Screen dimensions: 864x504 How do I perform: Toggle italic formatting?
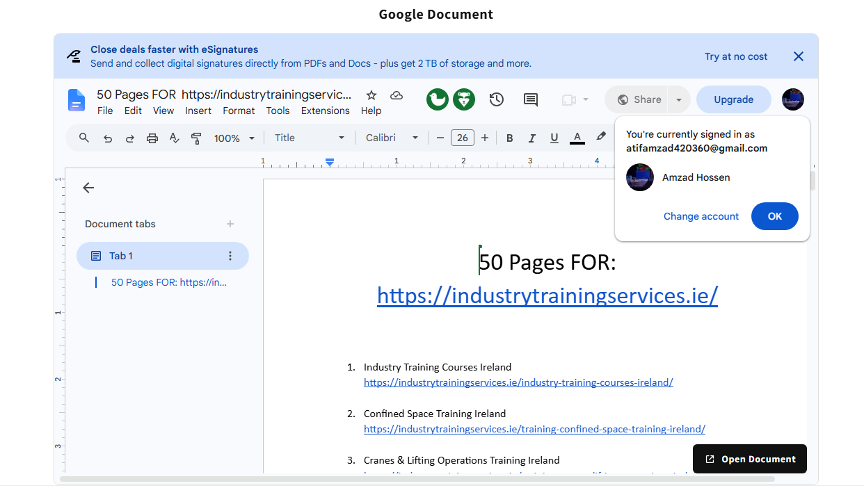click(x=532, y=138)
